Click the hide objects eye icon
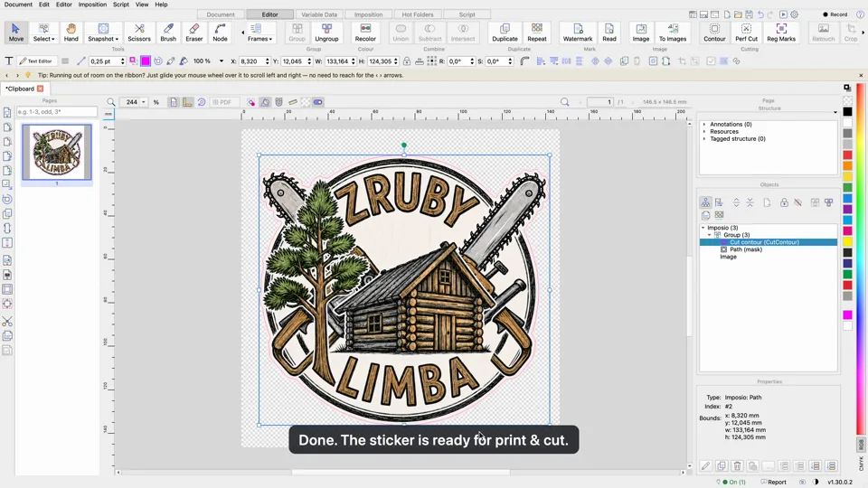Image resolution: width=868 pixels, height=488 pixels. tap(797, 202)
